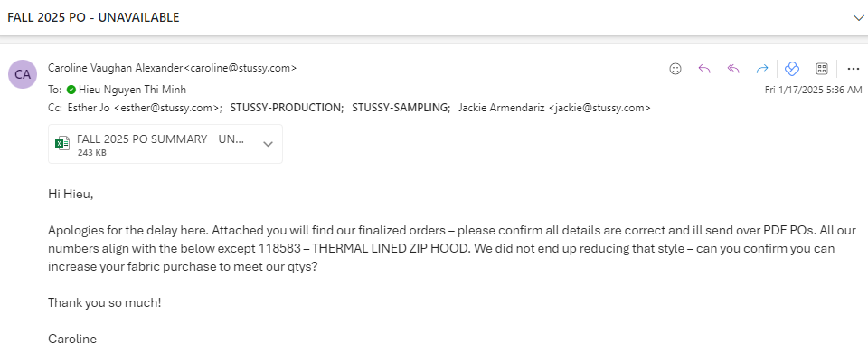Click the STUSSY-PRODUCTION Cc group
This screenshot has width=868, height=354.
pyautogui.click(x=287, y=108)
